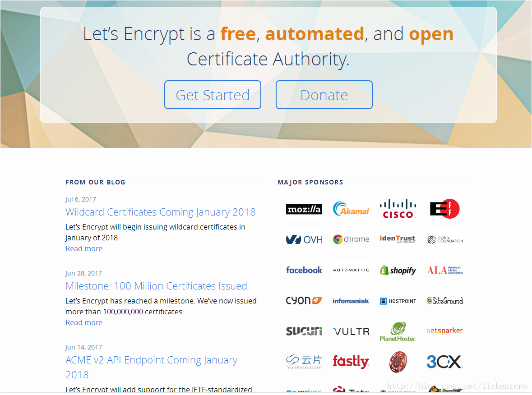Click the Hostpoint sponsor logo

click(398, 301)
